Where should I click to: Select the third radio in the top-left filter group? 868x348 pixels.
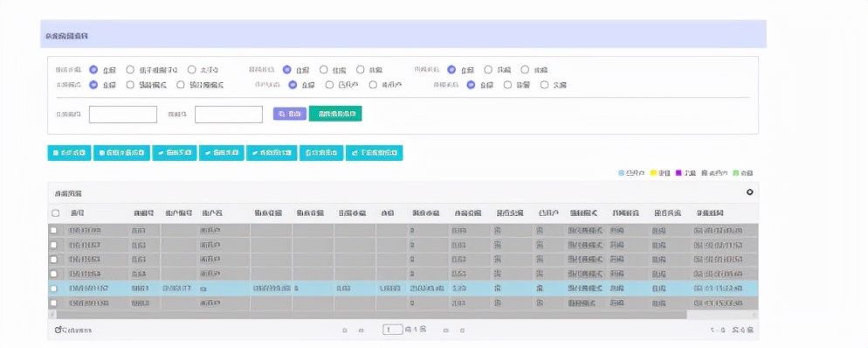[191, 70]
